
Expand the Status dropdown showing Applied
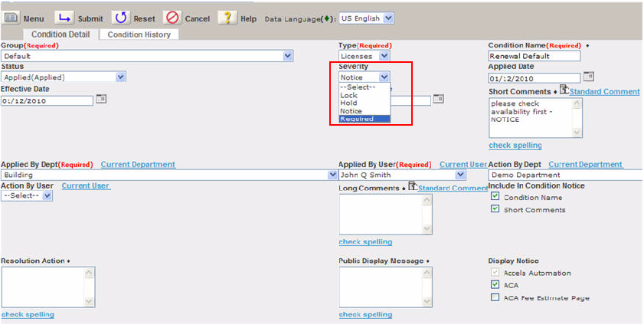point(120,77)
